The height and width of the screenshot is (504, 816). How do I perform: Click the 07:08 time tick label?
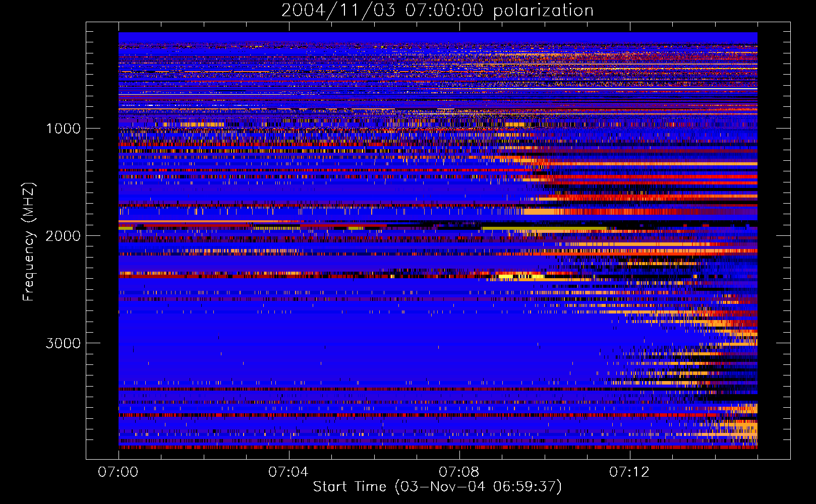click(459, 472)
